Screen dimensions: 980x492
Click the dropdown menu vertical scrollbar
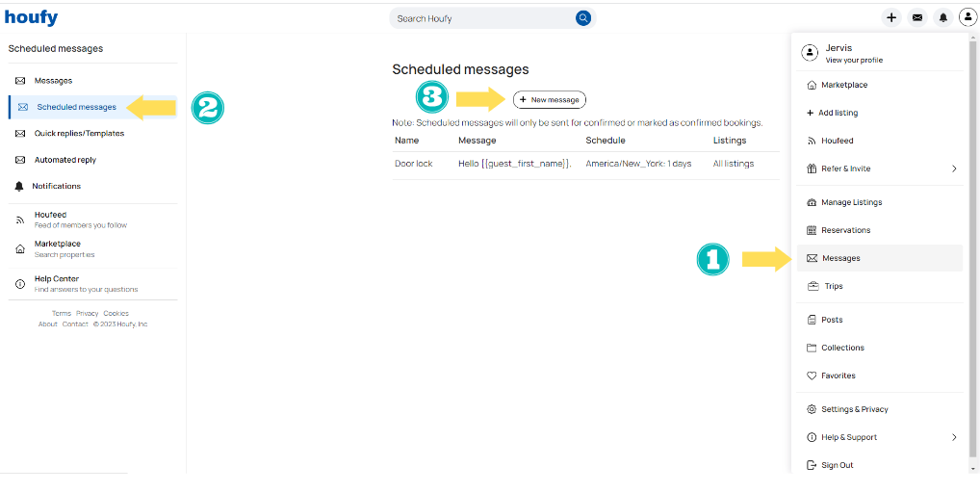[972, 250]
